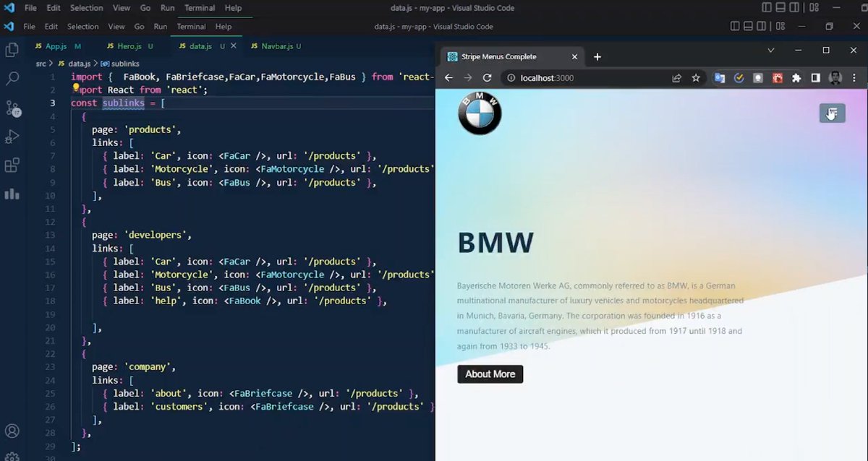
Task: Click the 'customers' label line in the code
Action: [268, 407]
